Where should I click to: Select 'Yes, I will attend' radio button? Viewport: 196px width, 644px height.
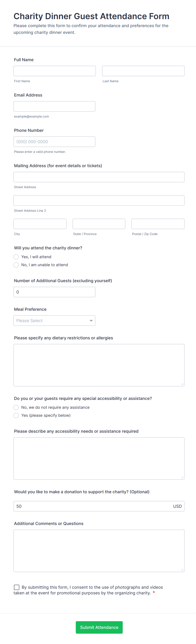click(x=16, y=257)
